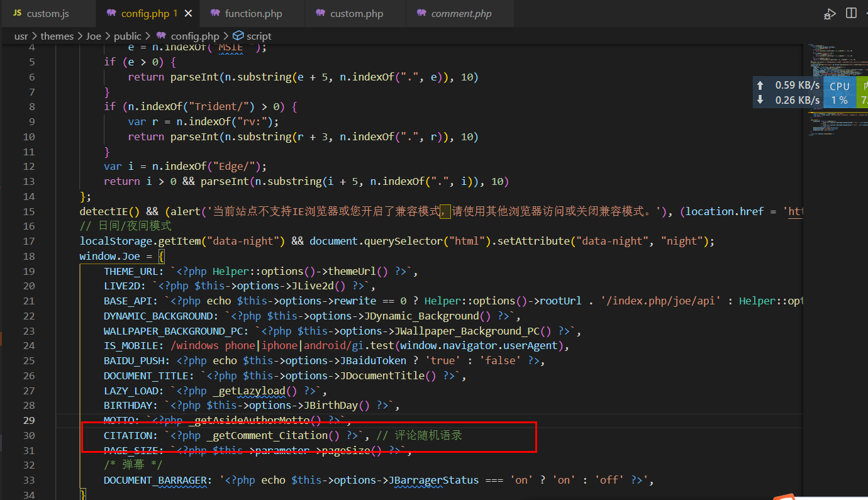Expand the 'themes' breadcrumb folder
Screen dimensions: 868x500
[x=57, y=36]
